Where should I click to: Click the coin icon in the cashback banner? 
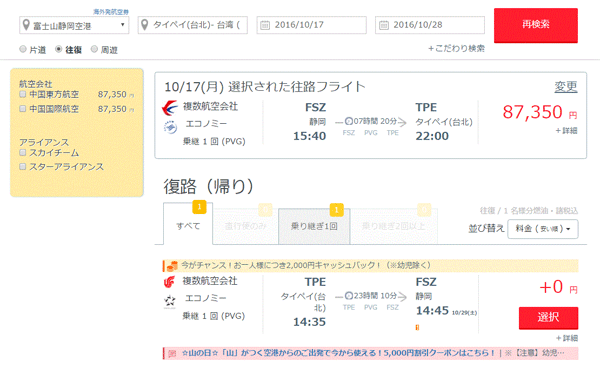[x=172, y=265]
